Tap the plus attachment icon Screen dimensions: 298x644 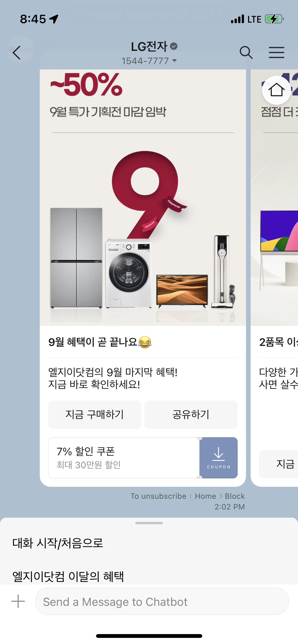click(x=18, y=601)
